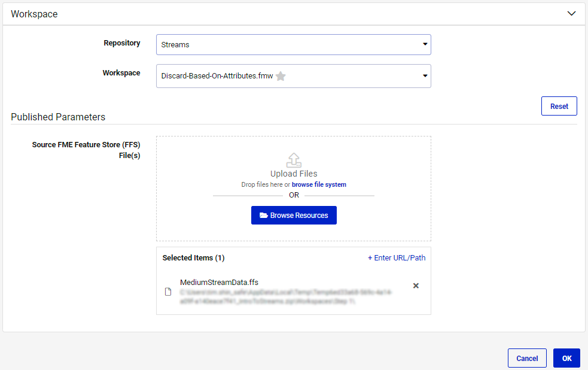588x370 pixels.
Task: Click the chevron icon on the Workspace header
Action: click(x=571, y=13)
